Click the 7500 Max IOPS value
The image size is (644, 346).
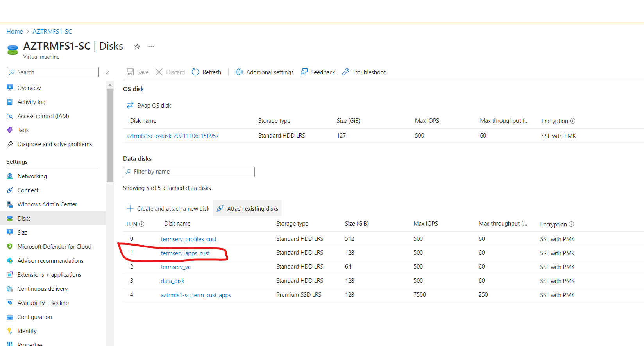point(420,295)
